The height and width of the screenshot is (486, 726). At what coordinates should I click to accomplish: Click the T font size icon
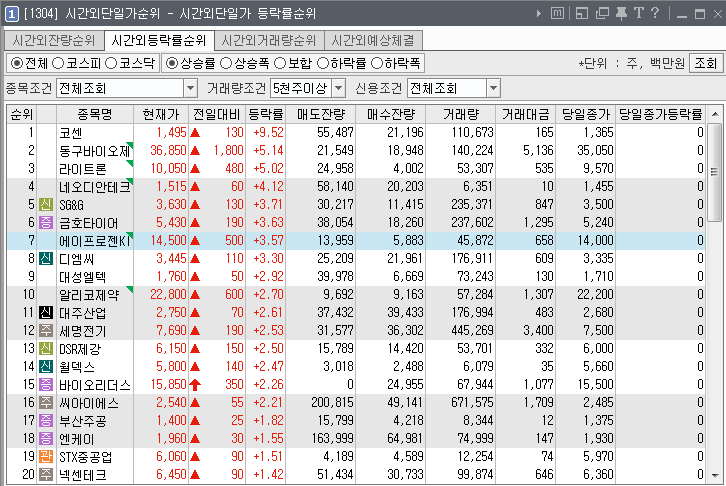639,13
